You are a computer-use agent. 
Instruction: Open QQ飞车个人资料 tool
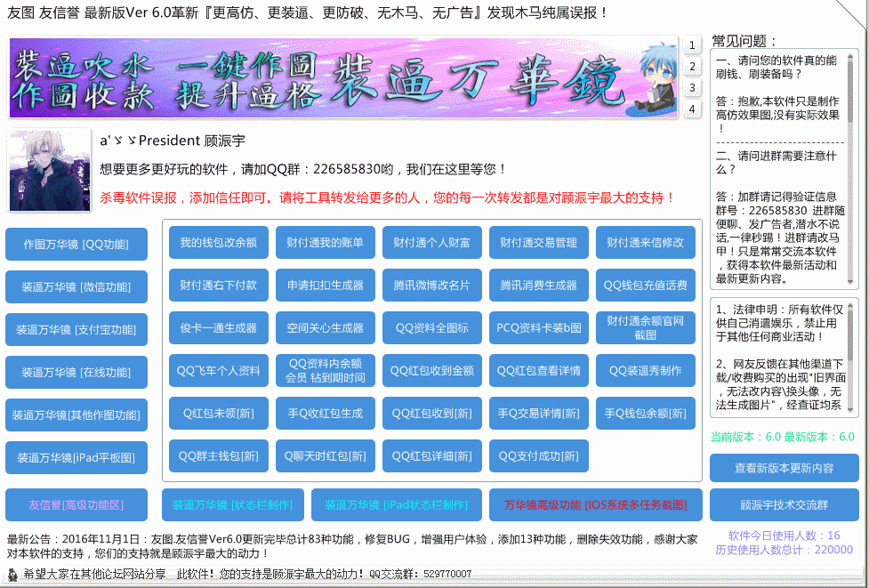click(x=218, y=370)
